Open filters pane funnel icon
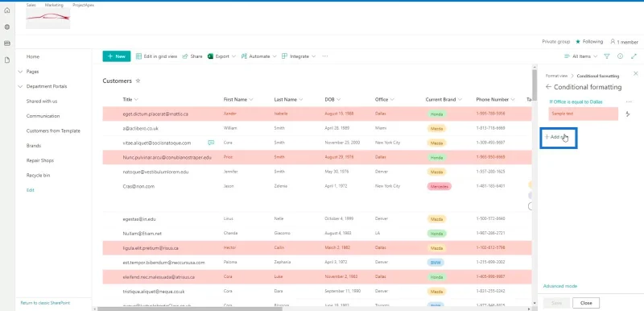The height and width of the screenshot is (311, 644). tap(607, 56)
